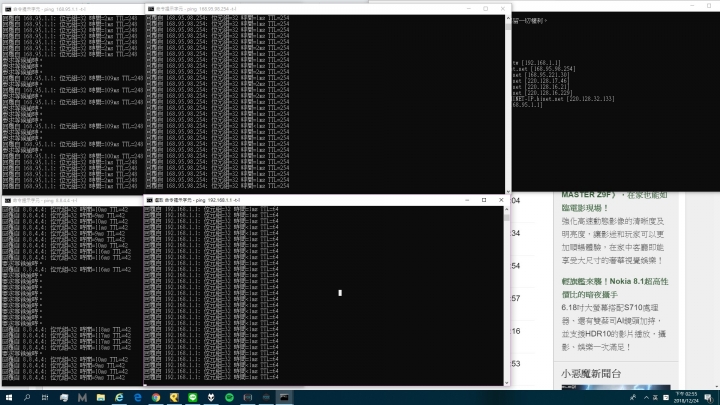Show hidden system tray icons
The width and height of the screenshot is (720, 405).
646,397
